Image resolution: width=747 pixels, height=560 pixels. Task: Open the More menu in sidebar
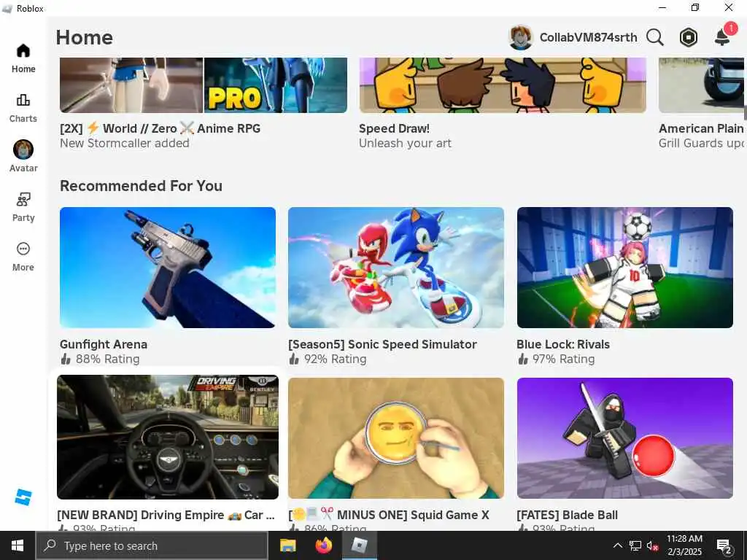tap(23, 257)
